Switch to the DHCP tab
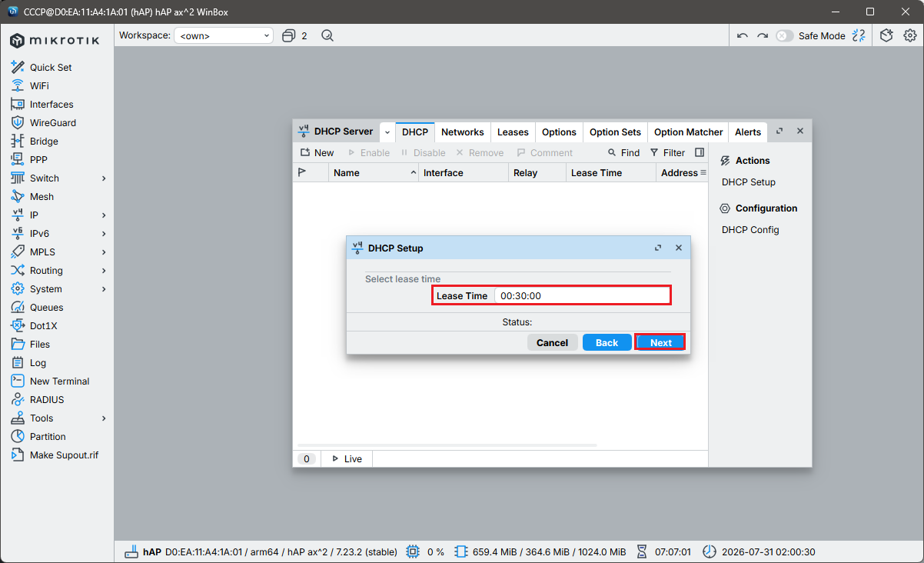This screenshot has width=924, height=563. pyautogui.click(x=415, y=132)
